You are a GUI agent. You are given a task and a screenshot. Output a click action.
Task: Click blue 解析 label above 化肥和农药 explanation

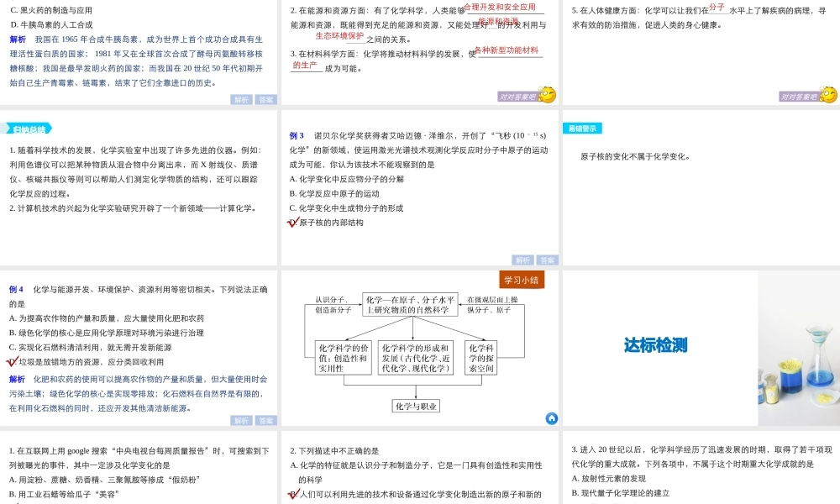point(17,379)
